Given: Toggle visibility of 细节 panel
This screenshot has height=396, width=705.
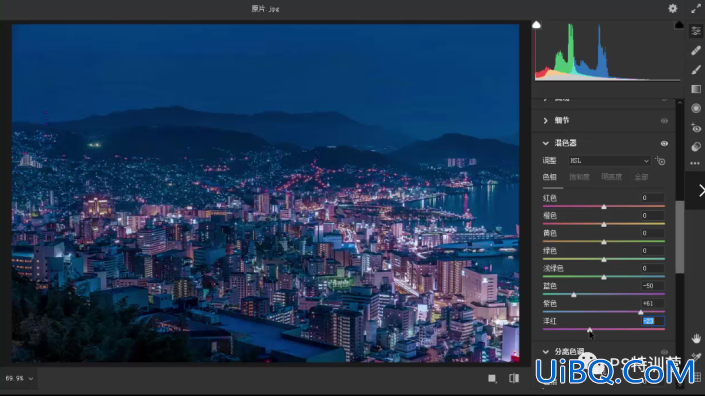Looking at the screenshot, I should pos(664,121).
